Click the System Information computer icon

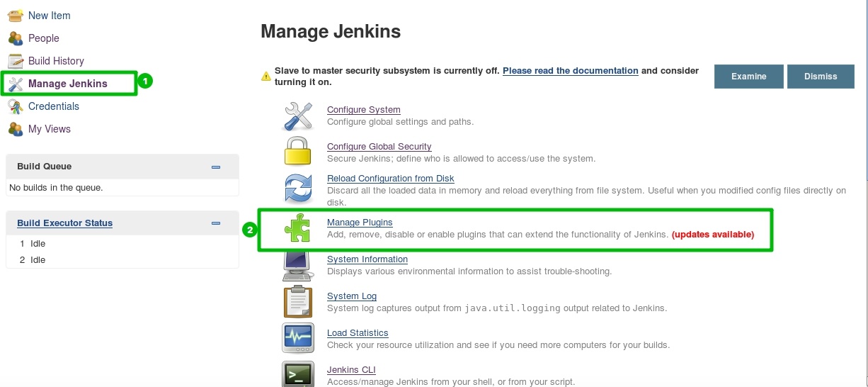(297, 267)
